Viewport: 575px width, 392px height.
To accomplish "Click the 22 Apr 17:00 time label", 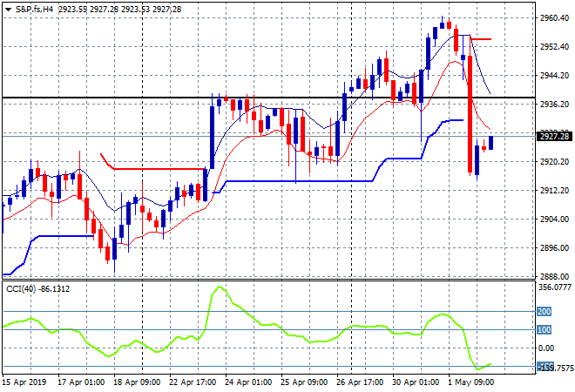I will (x=193, y=382).
